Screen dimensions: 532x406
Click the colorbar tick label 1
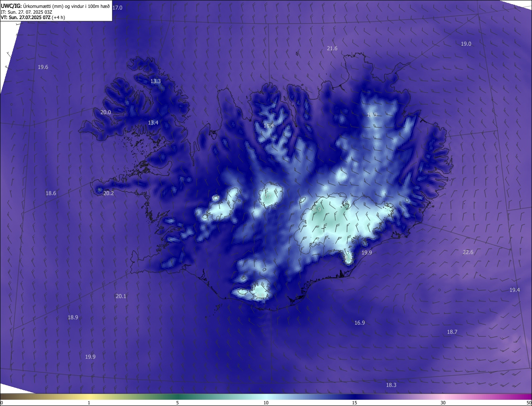[x=89, y=403]
